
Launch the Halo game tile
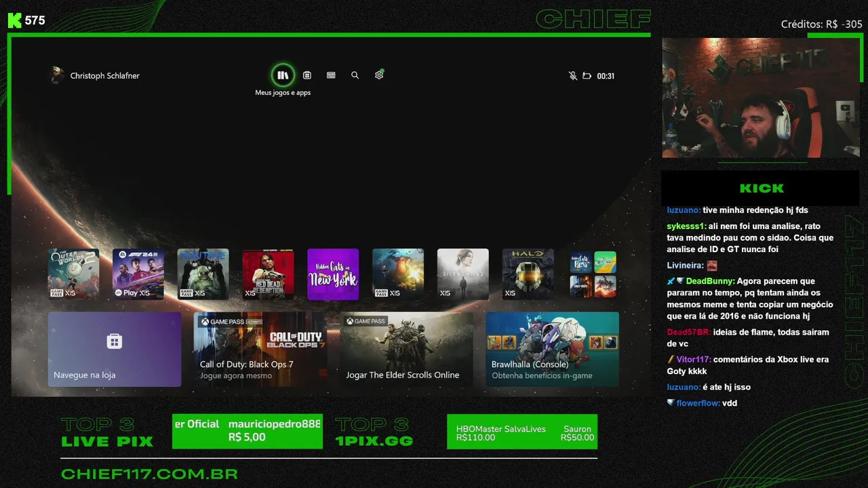(528, 274)
